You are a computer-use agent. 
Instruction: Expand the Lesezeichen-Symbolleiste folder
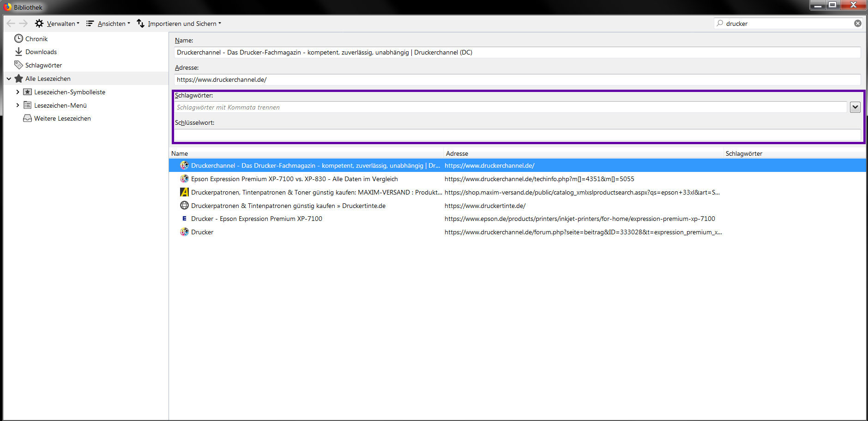point(18,92)
